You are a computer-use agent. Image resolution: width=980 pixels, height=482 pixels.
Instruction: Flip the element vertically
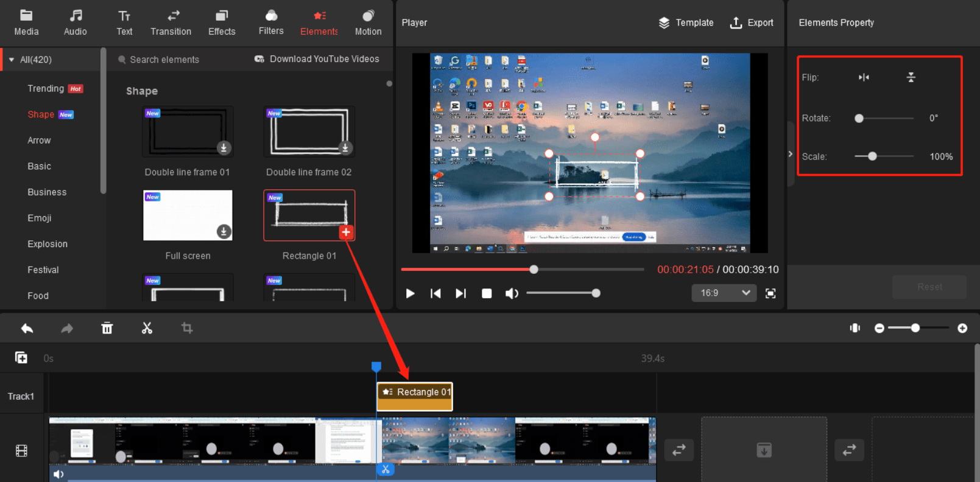(x=911, y=77)
